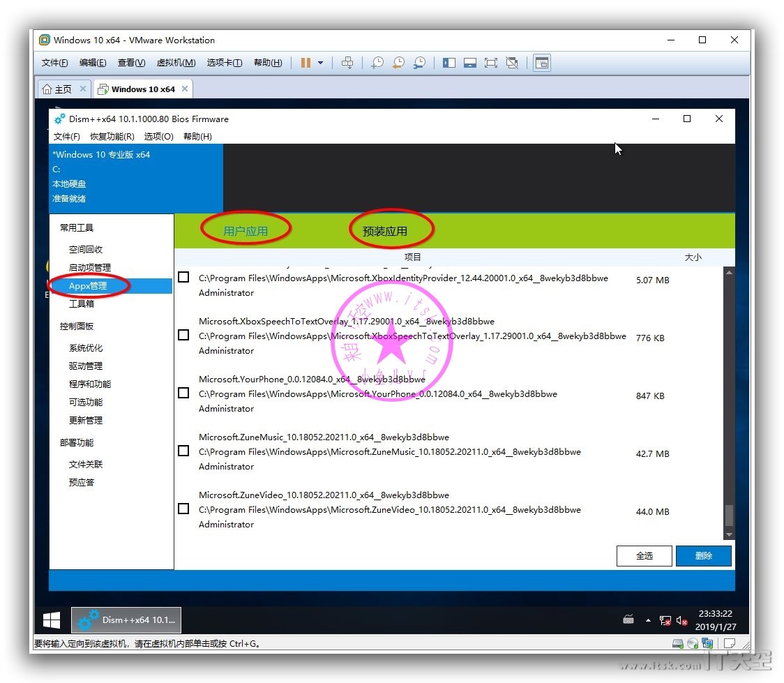784x683 pixels.
Task: Click the 大小 column header
Action: tap(693, 257)
